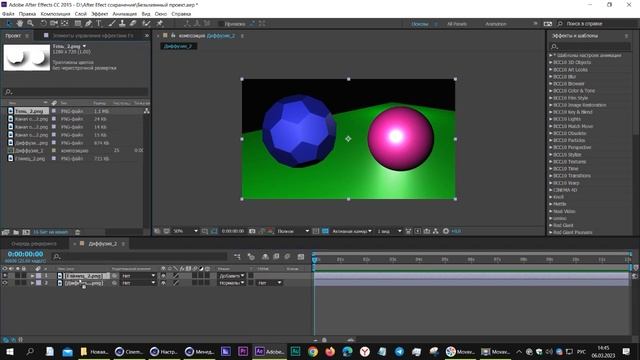This screenshot has width=640, height=360.
Task: Open composition flowchart icon in viewer footer
Action: click(x=436, y=231)
